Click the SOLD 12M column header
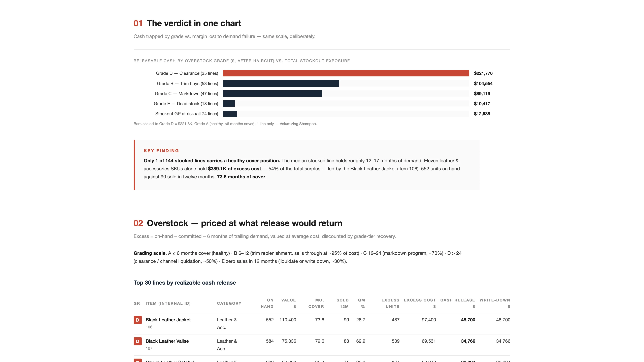 pos(343,303)
